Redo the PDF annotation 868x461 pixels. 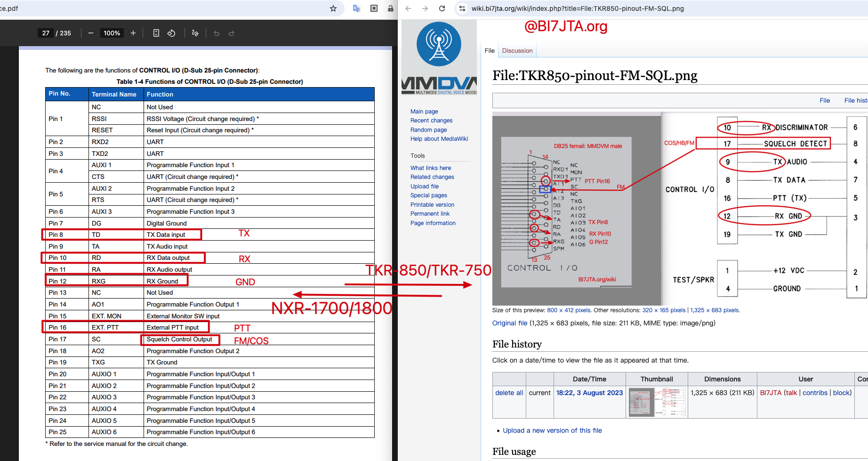tap(232, 33)
